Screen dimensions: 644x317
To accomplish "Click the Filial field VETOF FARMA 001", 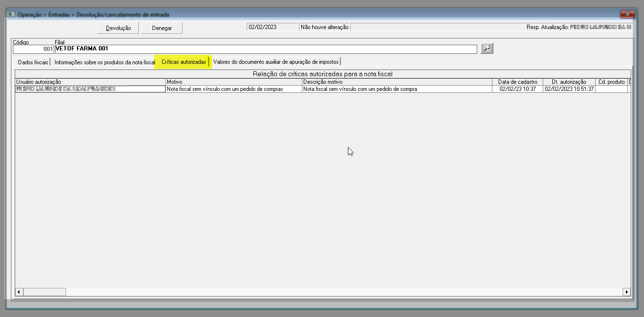I will coord(266,49).
